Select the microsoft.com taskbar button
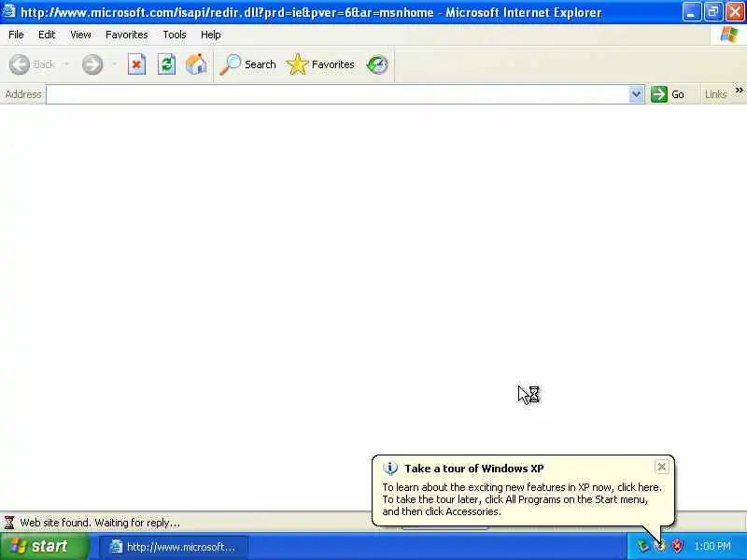 (174, 547)
